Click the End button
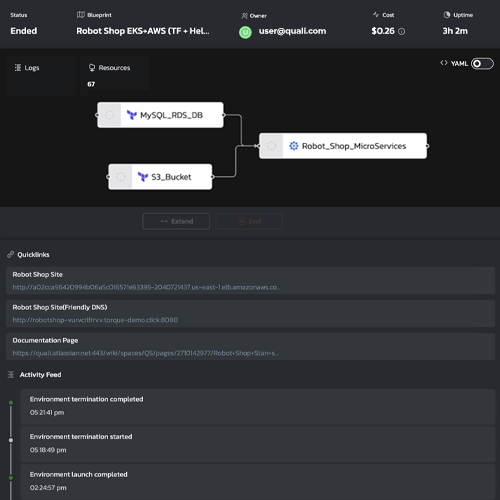500x500 pixels. coord(249,221)
